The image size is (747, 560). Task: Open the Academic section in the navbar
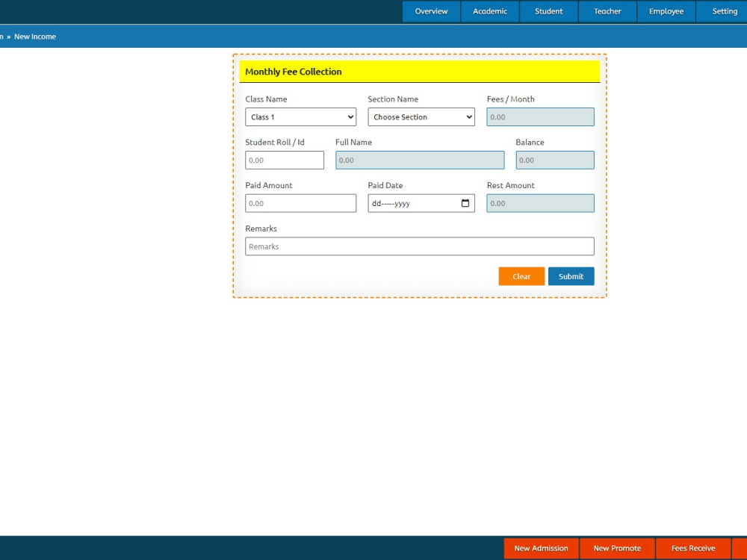click(490, 11)
